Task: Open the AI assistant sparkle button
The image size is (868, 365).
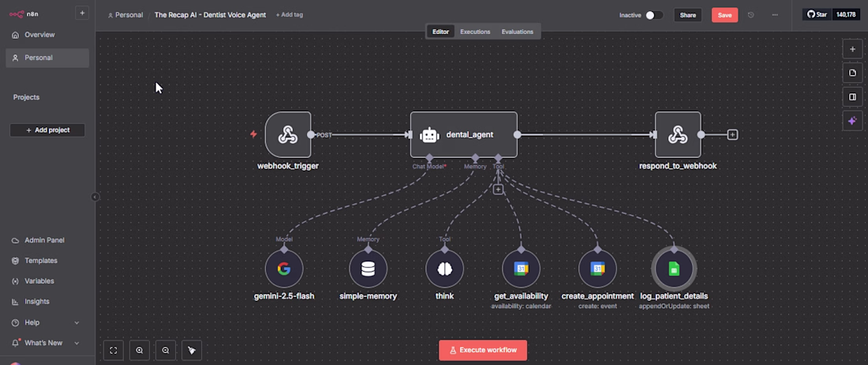Action: [852, 121]
